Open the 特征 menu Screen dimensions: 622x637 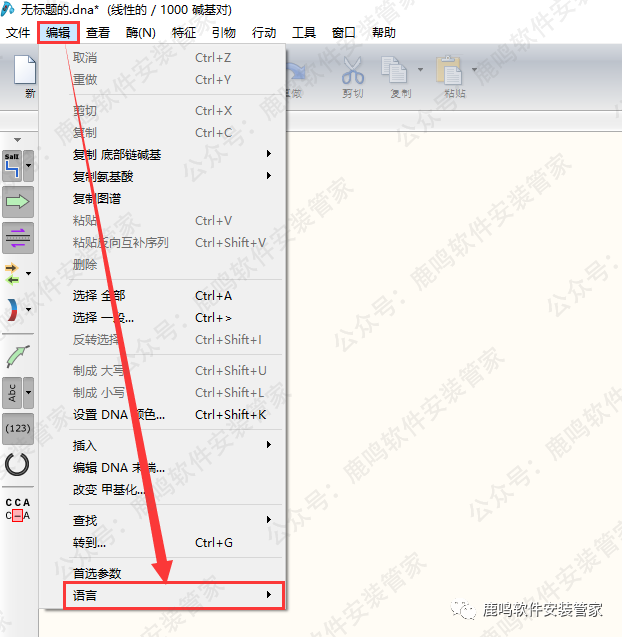pos(184,32)
